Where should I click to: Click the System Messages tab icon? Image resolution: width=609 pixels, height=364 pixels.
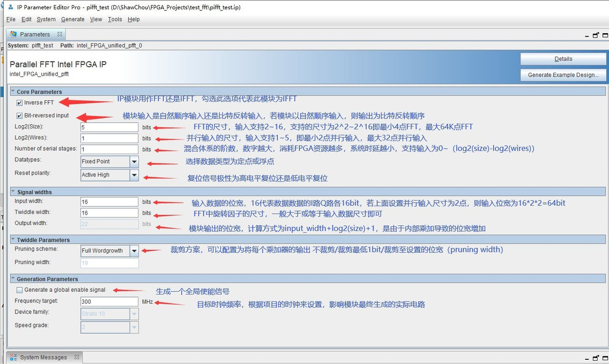(x=14, y=357)
